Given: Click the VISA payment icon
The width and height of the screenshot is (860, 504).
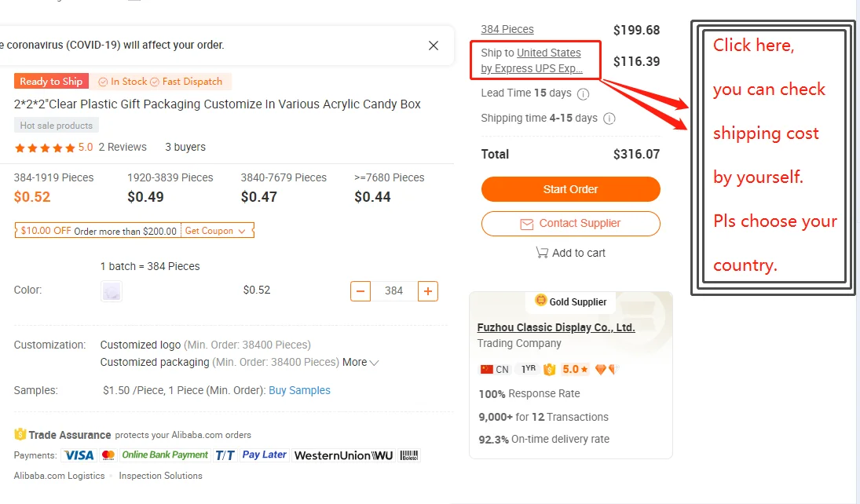Looking at the screenshot, I should pyautogui.click(x=79, y=455).
